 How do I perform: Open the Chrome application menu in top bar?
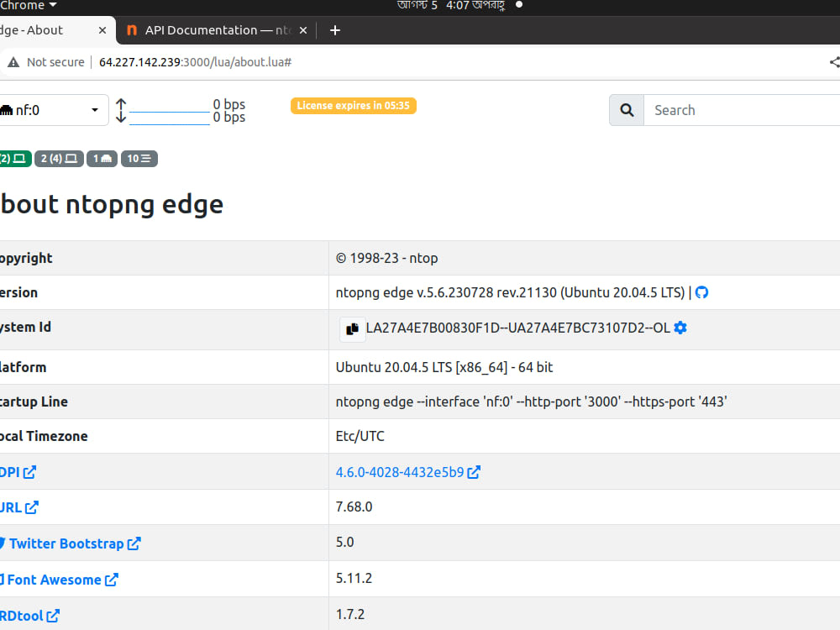(x=28, y=5)
